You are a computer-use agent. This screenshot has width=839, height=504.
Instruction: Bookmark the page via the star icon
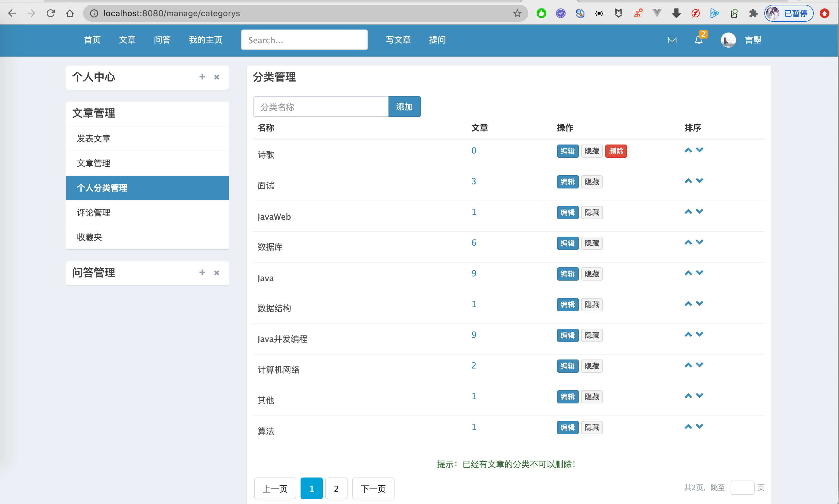point(517,13)
